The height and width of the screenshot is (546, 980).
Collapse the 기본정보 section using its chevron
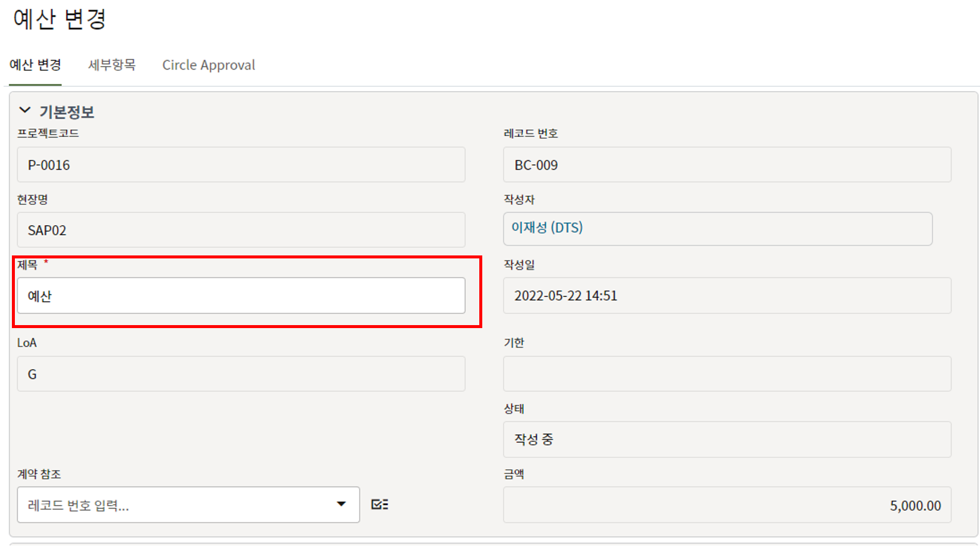[25, 111]
